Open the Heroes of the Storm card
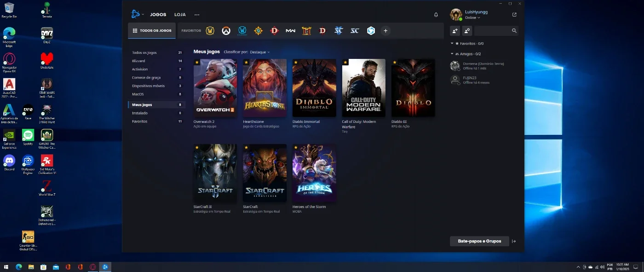Viewport: 644px width, 272px height. 314,173
